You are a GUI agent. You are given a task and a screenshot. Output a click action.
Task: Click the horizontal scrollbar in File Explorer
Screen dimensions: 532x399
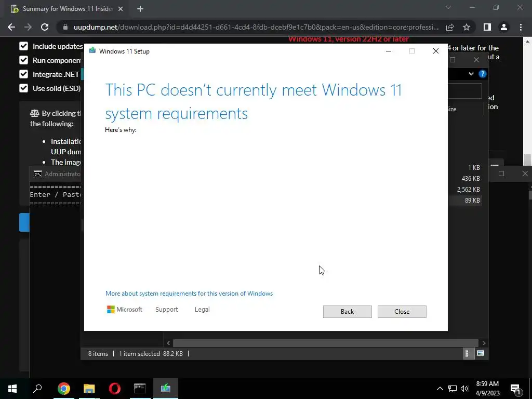click(x=326, y=343)
